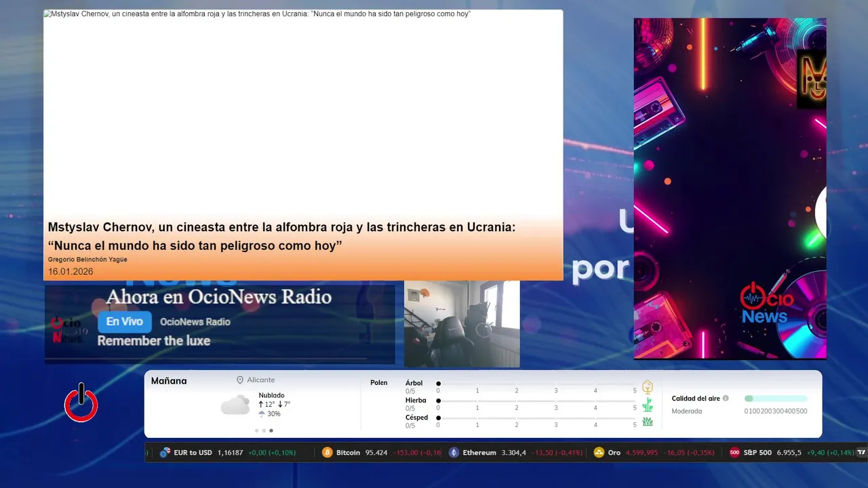Click the tree pollen icon

648,387
